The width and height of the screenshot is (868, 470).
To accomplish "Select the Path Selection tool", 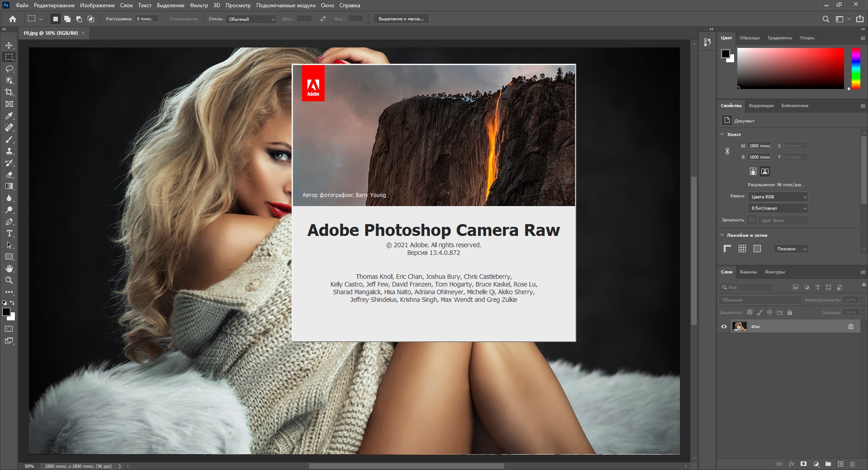I will pos(9,245).
